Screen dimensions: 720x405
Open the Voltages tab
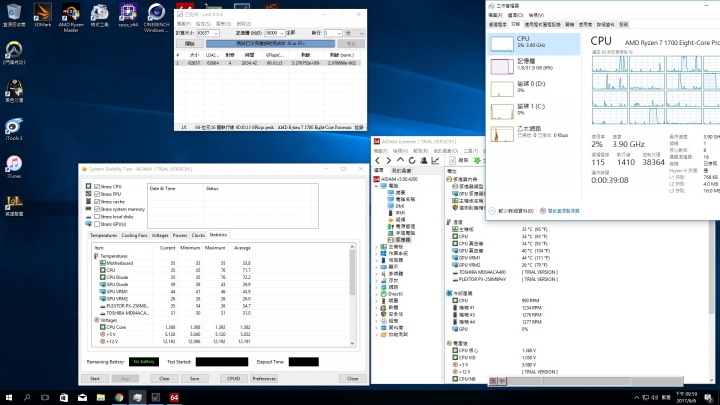160,235
